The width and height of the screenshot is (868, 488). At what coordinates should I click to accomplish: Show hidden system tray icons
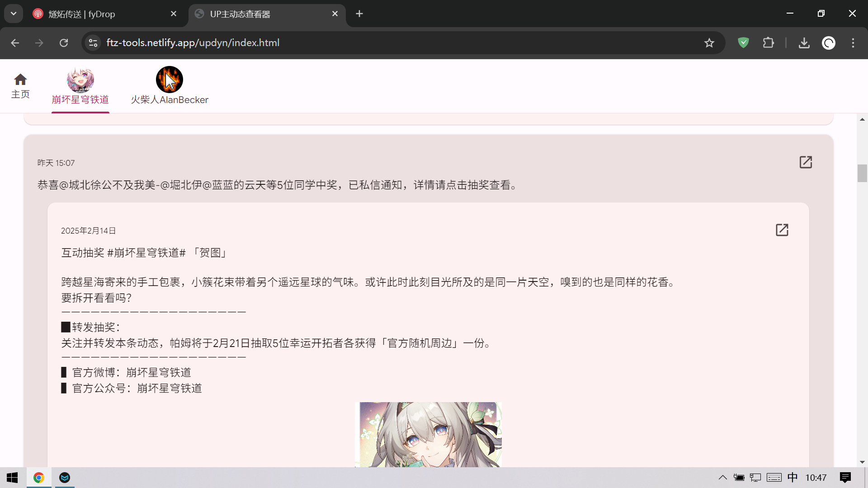pos(722,478)
